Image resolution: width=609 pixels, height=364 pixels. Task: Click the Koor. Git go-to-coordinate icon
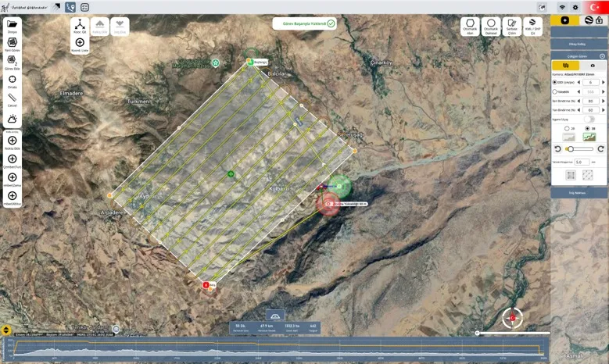click(x=80, y=24)
